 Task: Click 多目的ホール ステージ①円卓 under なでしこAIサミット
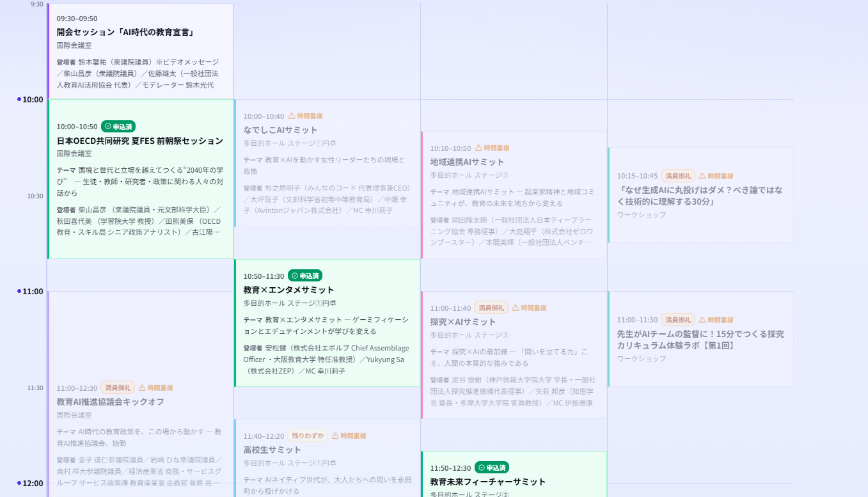290,143
